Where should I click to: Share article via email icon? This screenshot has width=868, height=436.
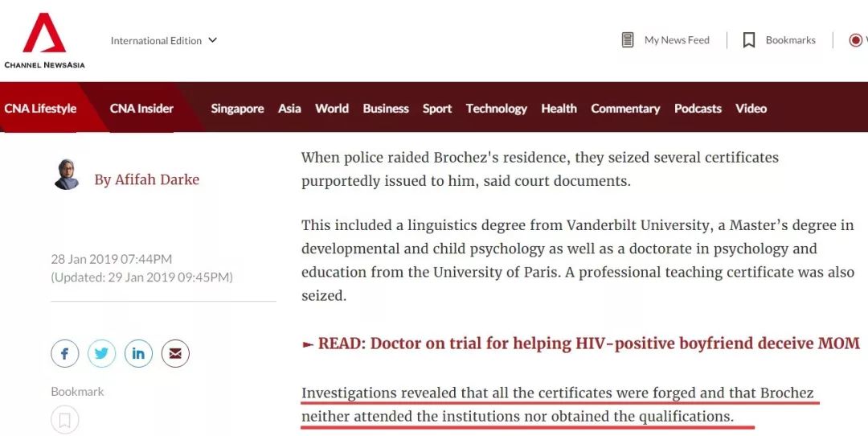tap(175, 353)
